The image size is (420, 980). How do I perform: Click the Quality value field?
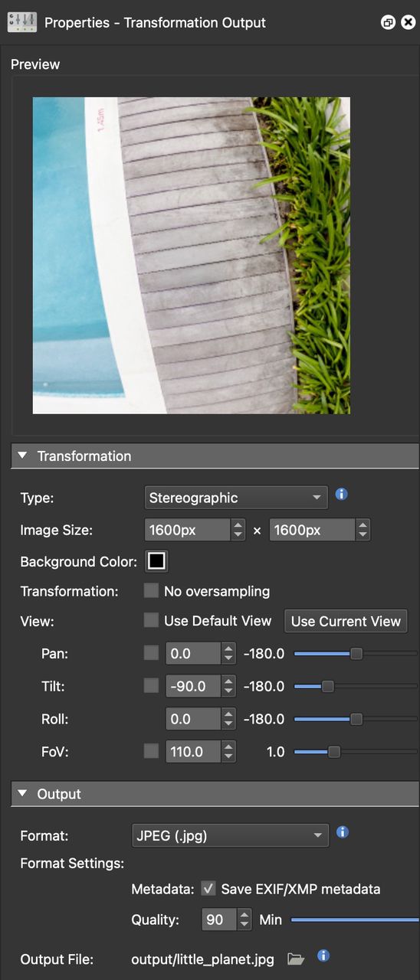point(219,920)
